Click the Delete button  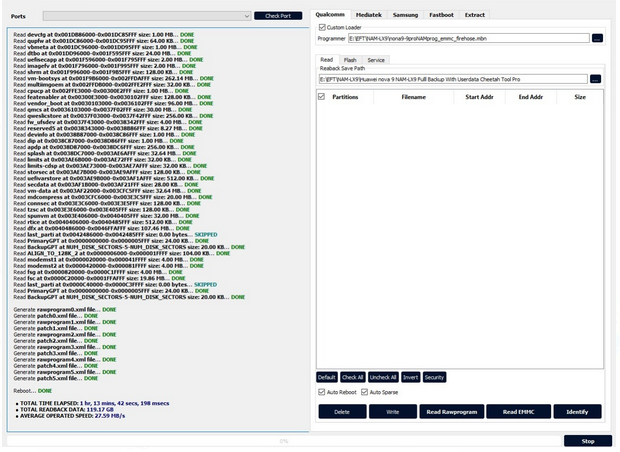pyautogui.click(x=342, y=412)
